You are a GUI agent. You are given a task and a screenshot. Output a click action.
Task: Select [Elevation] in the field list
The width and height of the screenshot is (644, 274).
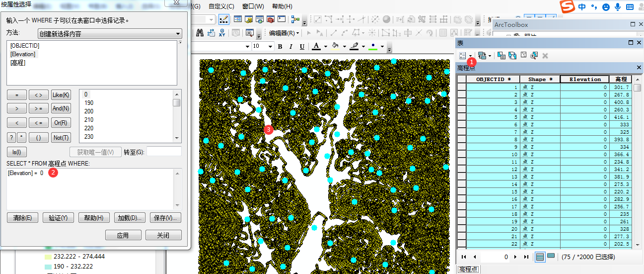22,54
